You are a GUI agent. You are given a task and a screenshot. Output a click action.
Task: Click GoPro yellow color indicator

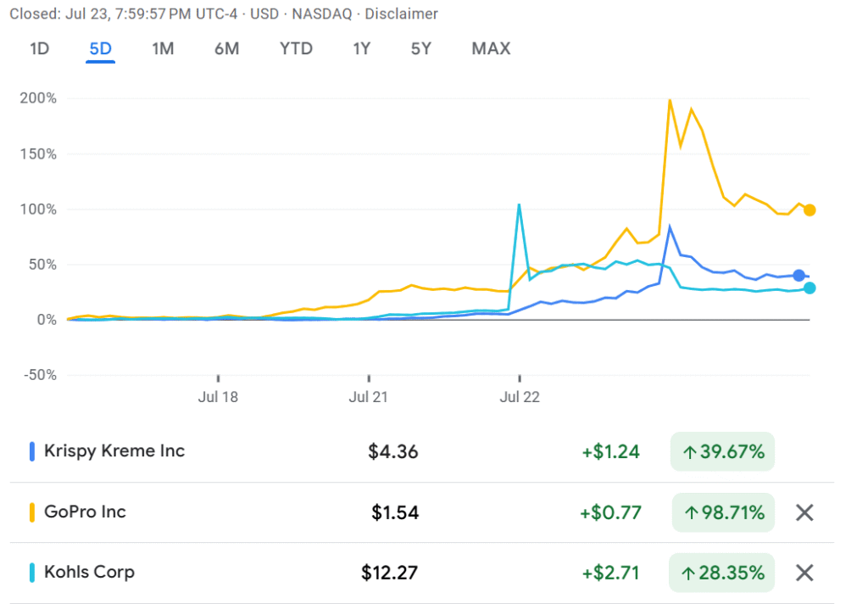coord(32,512)
